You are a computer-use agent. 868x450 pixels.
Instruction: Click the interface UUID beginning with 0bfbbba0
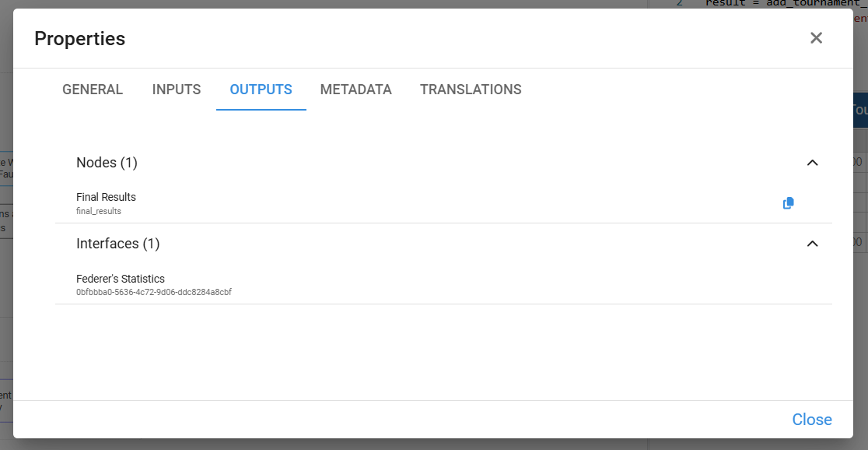point(154,292)
